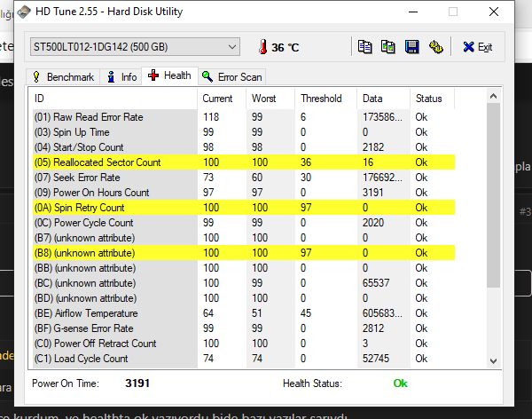This screenshot has width=532, height=419.
Task: Click the Threshold column header
Action: coord(325,99)
